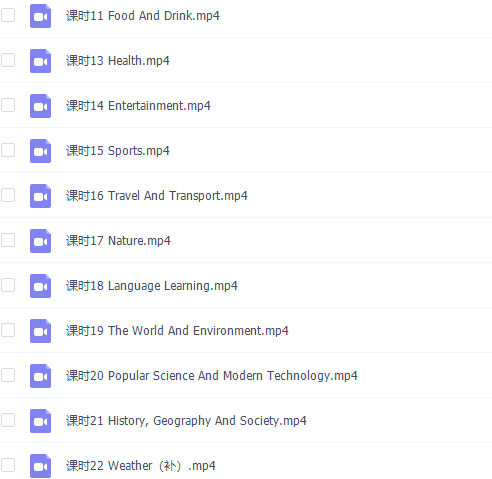Click video icon for Language Learning file
Screen dimensions: 492x479
(x=40, y=286)
